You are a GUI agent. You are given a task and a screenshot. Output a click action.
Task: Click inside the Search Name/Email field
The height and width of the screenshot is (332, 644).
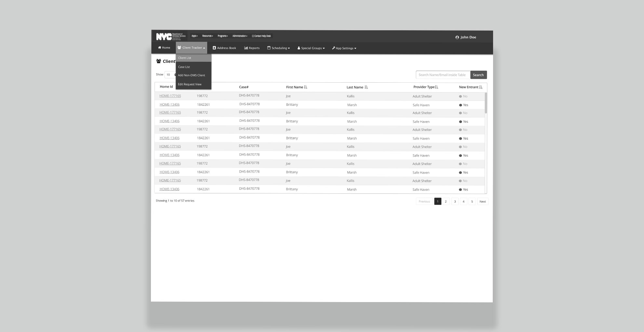(443, 75)
